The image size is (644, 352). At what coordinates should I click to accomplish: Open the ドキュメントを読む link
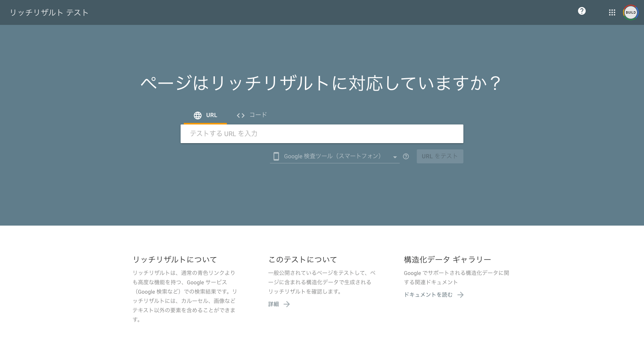pyautogui.click(x=428, y=295)
